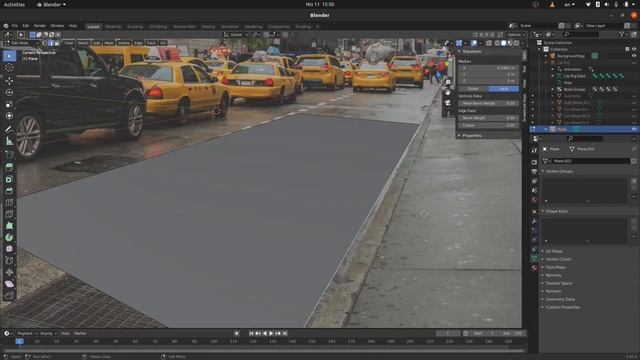Expand the UV Maps section

553,251
